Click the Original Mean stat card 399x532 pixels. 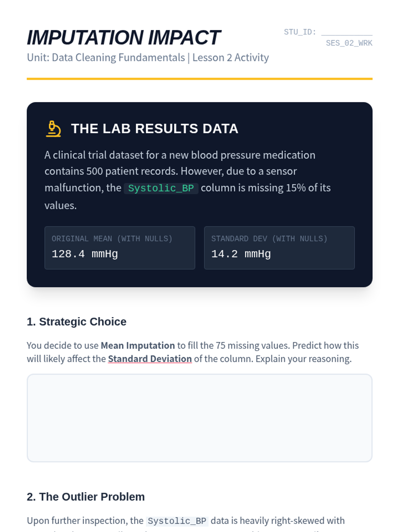pos(120,248)
